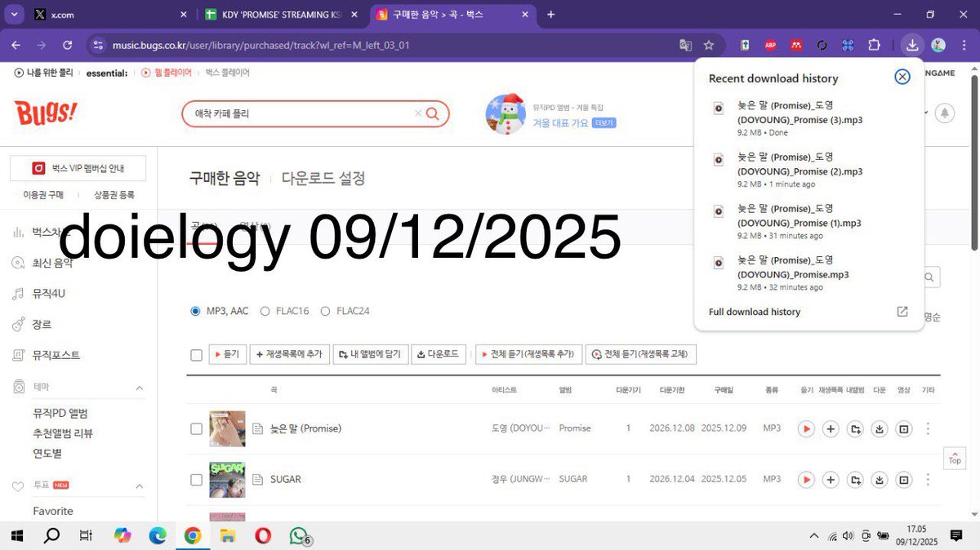Open more options for SUGAR row

pyautogui.click(x=928, y=479)
